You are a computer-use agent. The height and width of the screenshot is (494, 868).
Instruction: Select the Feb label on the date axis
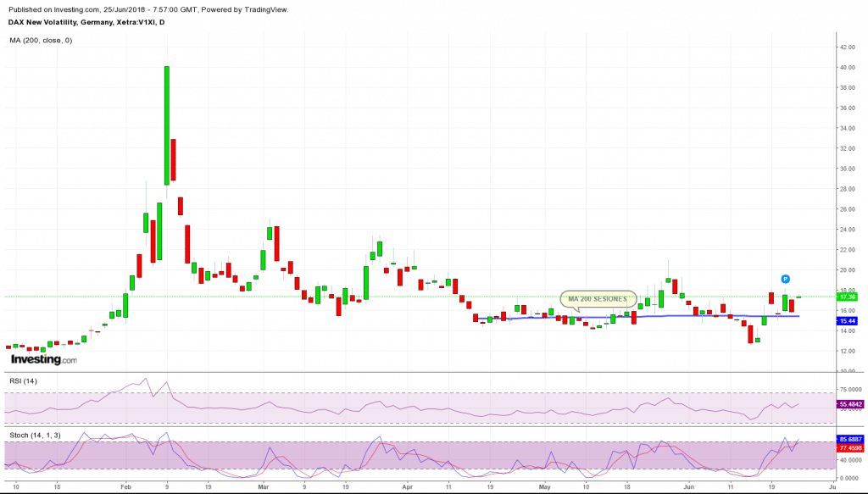point(125,488)
